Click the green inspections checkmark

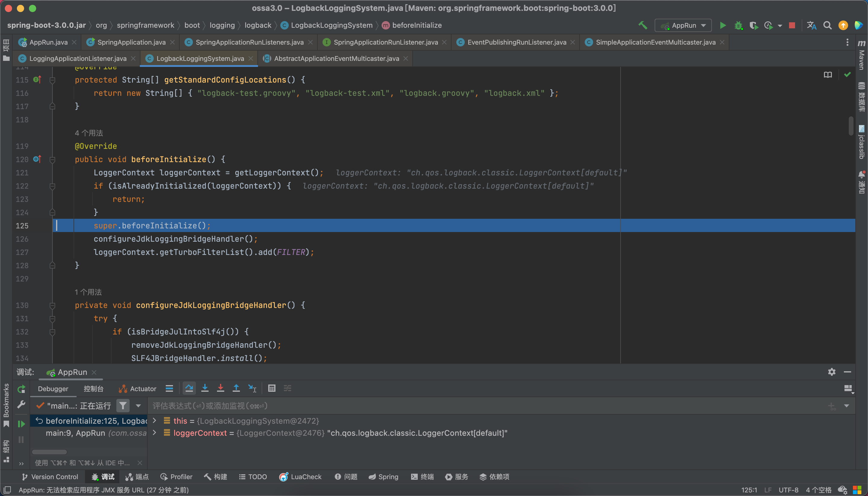tap(847, 75)
